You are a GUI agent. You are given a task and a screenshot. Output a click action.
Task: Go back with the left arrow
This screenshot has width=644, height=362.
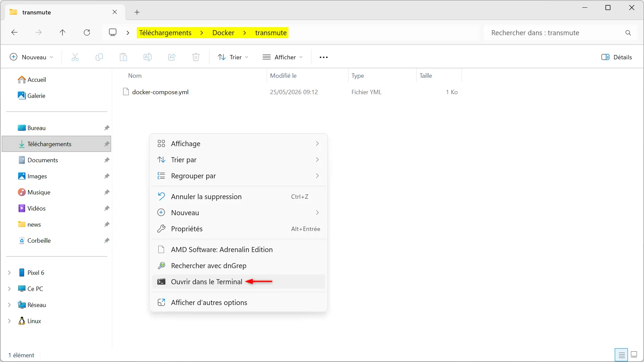point(14,33)
